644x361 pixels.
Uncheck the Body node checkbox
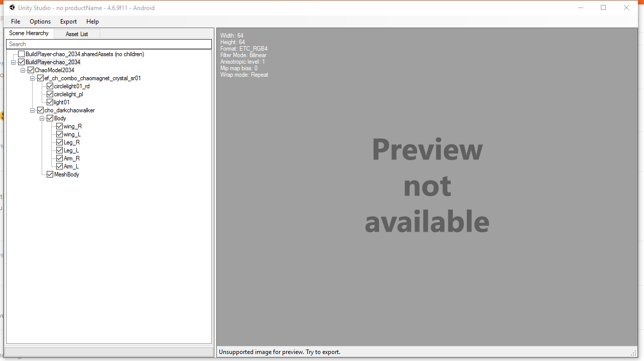pyautogui.click(x=50, y=118)
